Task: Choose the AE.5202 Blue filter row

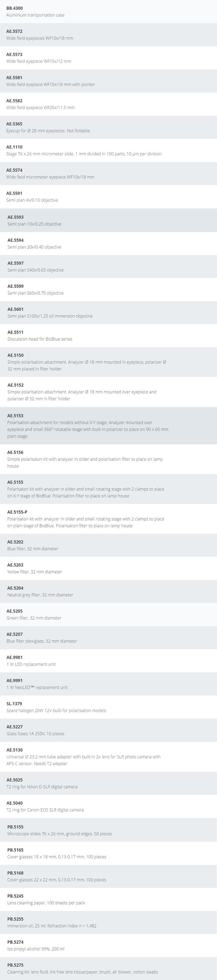Action: (x=108, y=546)
